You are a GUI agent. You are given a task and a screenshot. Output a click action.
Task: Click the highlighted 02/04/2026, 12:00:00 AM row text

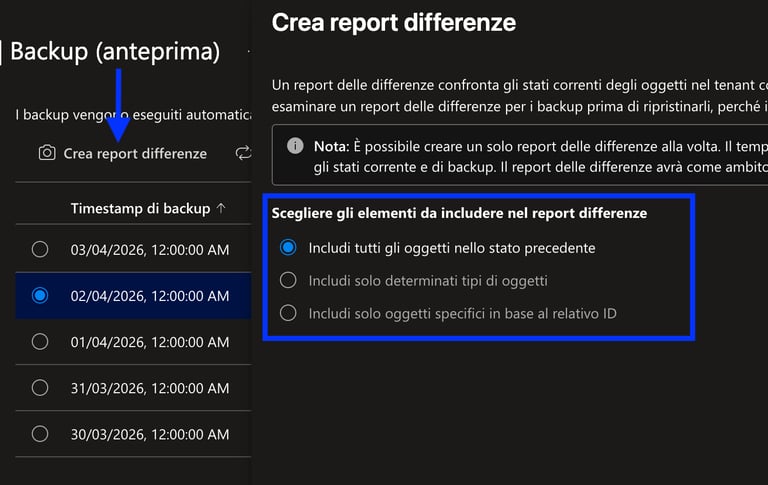click(x=150, y=295)
